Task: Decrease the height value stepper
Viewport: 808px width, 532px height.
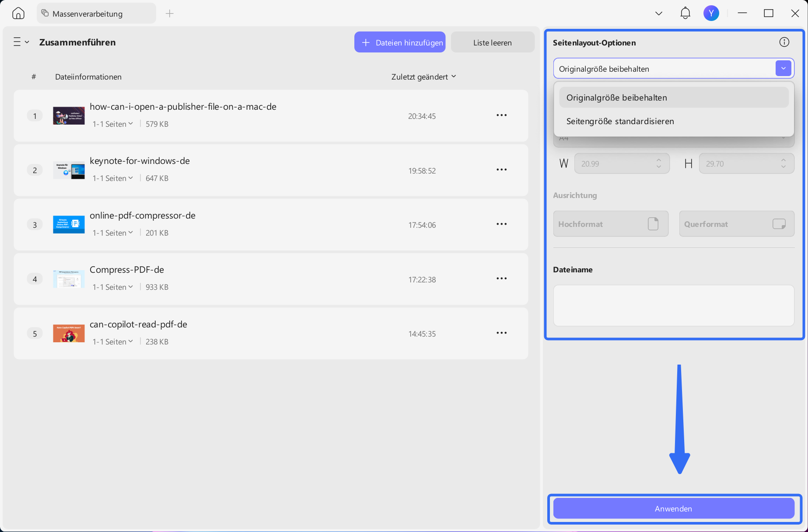Action: 784,167
